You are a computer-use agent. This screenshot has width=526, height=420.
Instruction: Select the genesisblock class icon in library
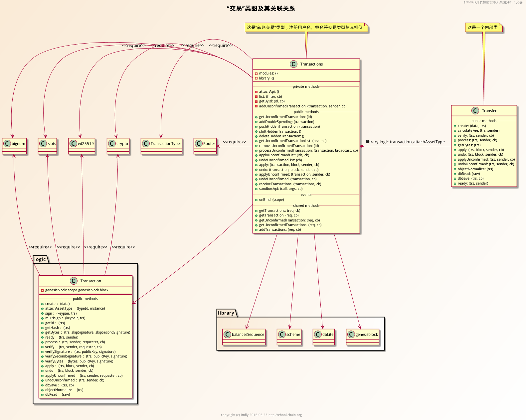tap(351, 335)
